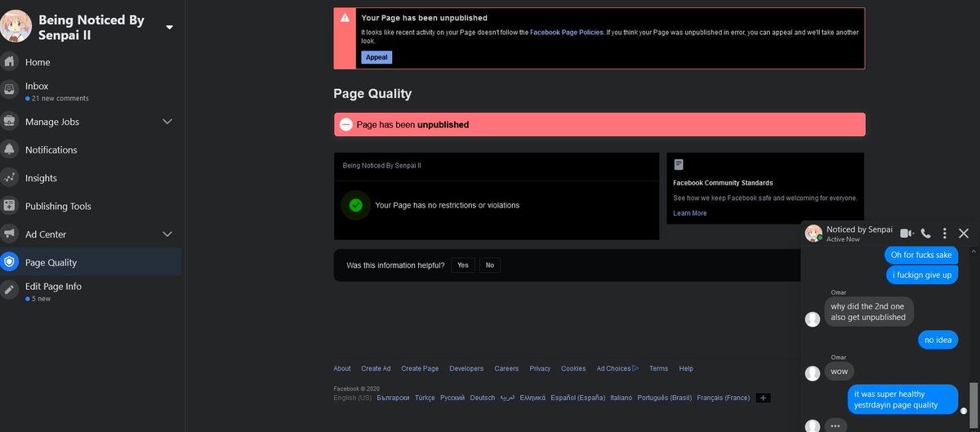Image resolution: width=980 pixels, height=432 pixels.
Task: Answer No to information helpful
Action: point(489,265)
